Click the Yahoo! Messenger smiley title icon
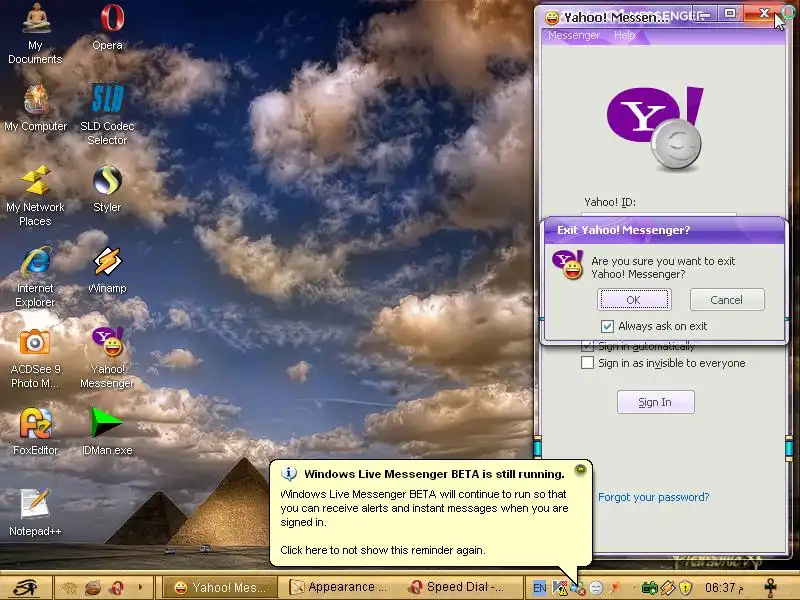 coord(552,18)
